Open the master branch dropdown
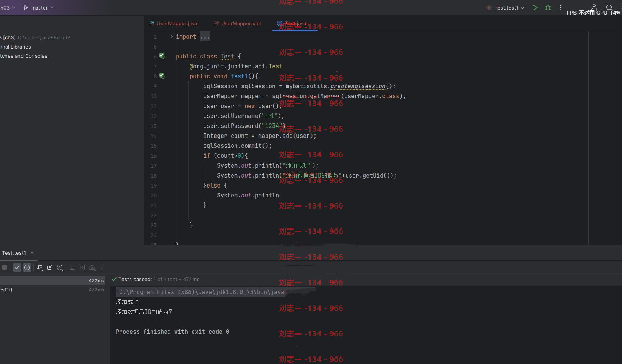Image resolution: width=622 pixels, height=364 pixels. [39, 8]
